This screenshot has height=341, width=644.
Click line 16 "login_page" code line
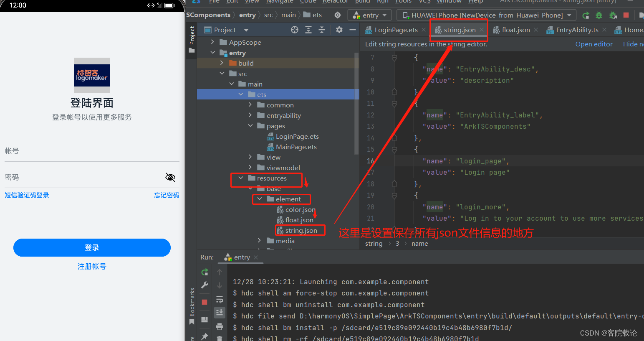(465, 161)
